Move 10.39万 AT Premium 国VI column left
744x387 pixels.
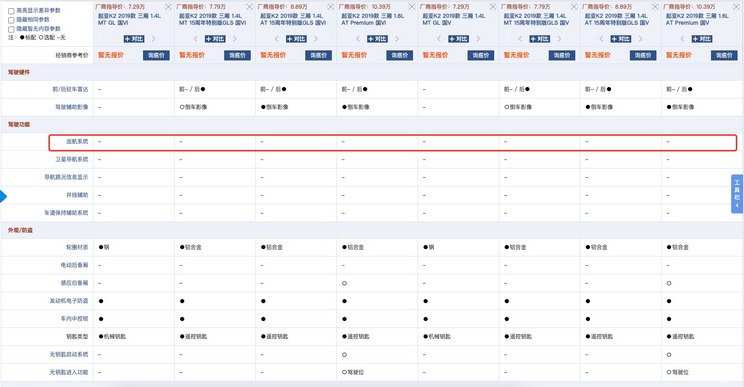(x=358, y=39)
